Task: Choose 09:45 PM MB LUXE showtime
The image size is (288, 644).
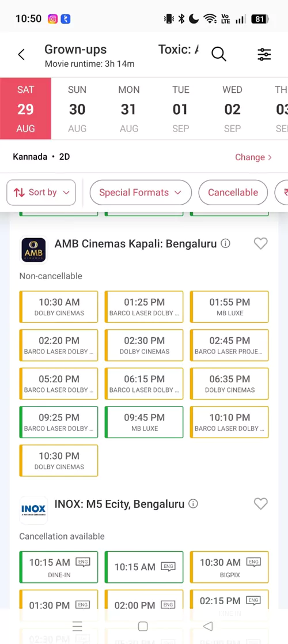Action: [144, 422]
